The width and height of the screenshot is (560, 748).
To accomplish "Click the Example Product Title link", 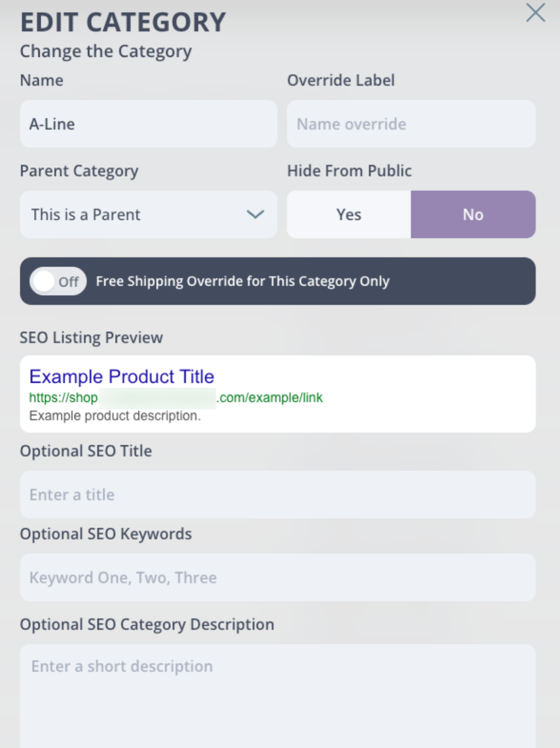I will point(122,376).
